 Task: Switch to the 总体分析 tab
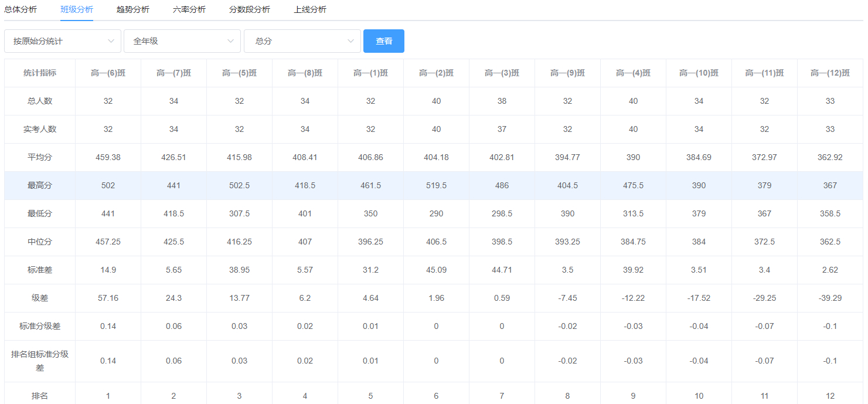21,9
